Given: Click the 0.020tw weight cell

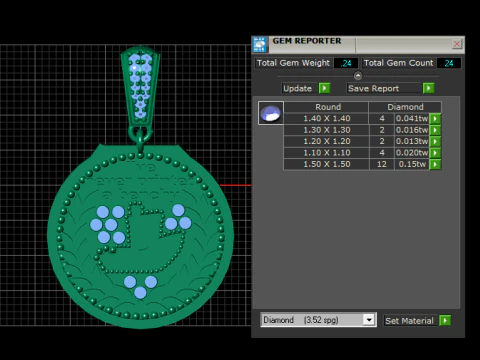Looking at the screenshot, I should (x=412, y=153).
